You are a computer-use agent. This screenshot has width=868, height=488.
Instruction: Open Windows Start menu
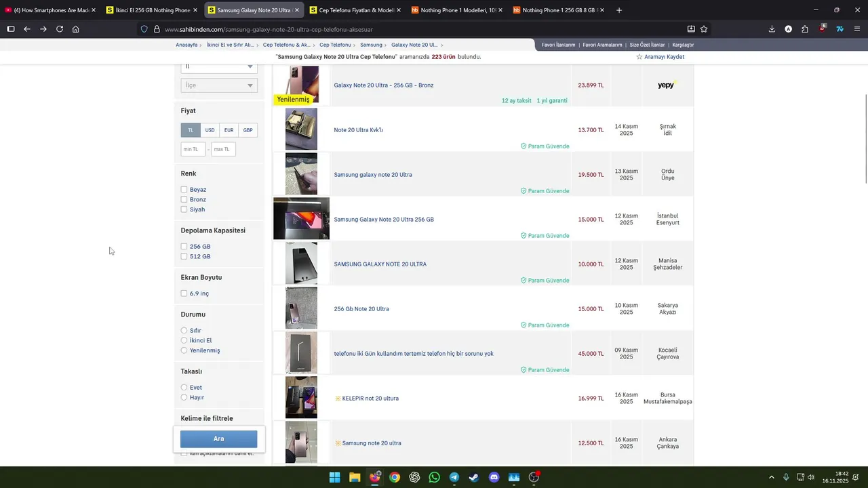(334, 477)
